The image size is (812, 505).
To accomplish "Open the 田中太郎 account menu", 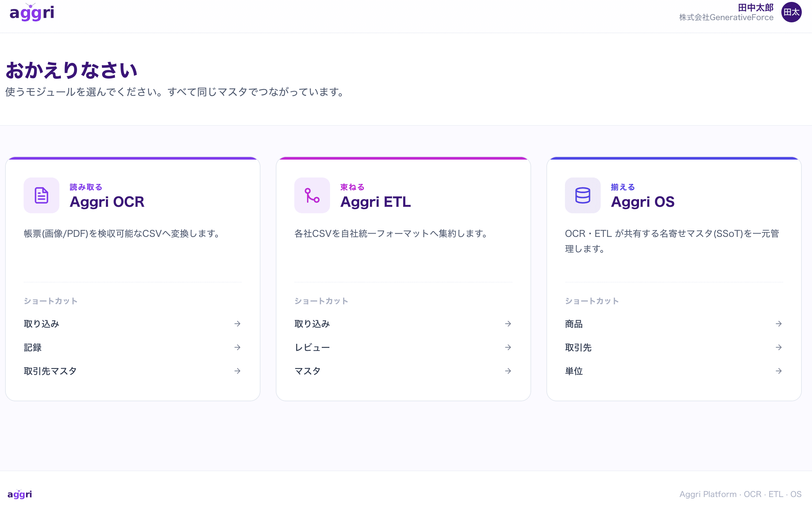I will tap(756, 7).
